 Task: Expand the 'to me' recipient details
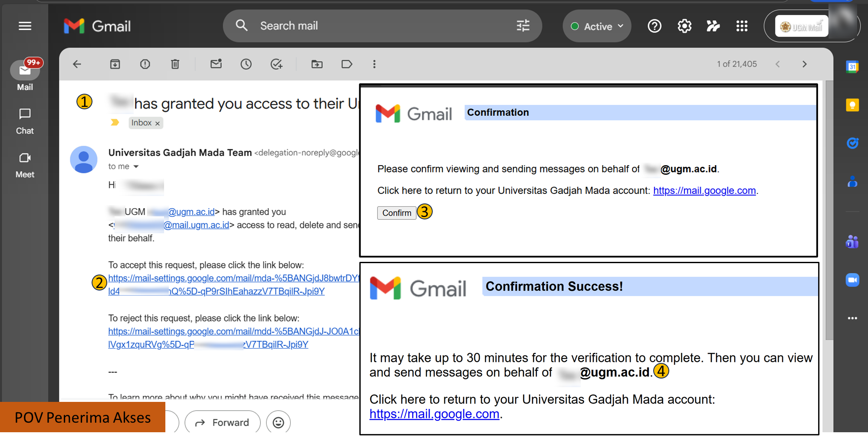coord(136,166)
